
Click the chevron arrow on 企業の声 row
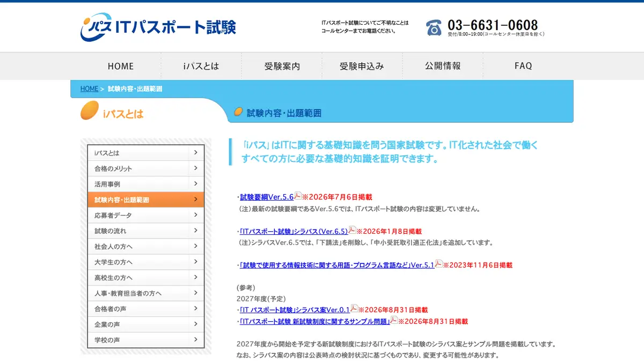[x=196, y=323]
